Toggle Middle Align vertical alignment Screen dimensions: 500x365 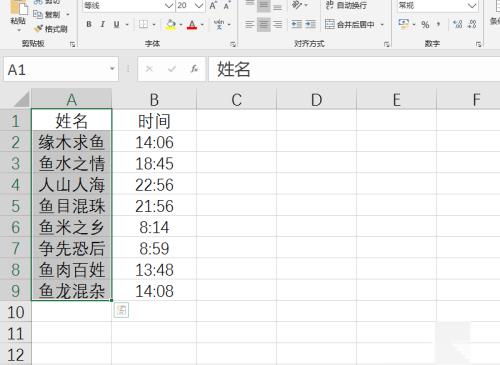coord(263,6)
